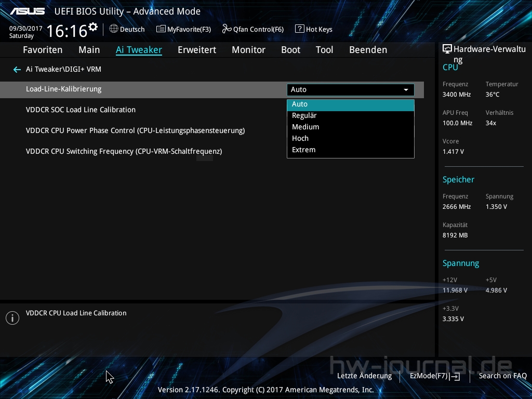Screen dimensions: 532x399
Task: Switch to the Main tab
Action: click(89, 50)
